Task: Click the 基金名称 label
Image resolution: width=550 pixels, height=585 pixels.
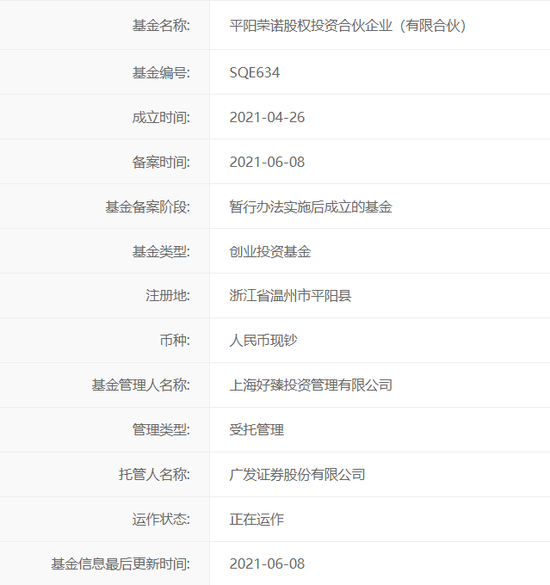Action: [161, 25]
